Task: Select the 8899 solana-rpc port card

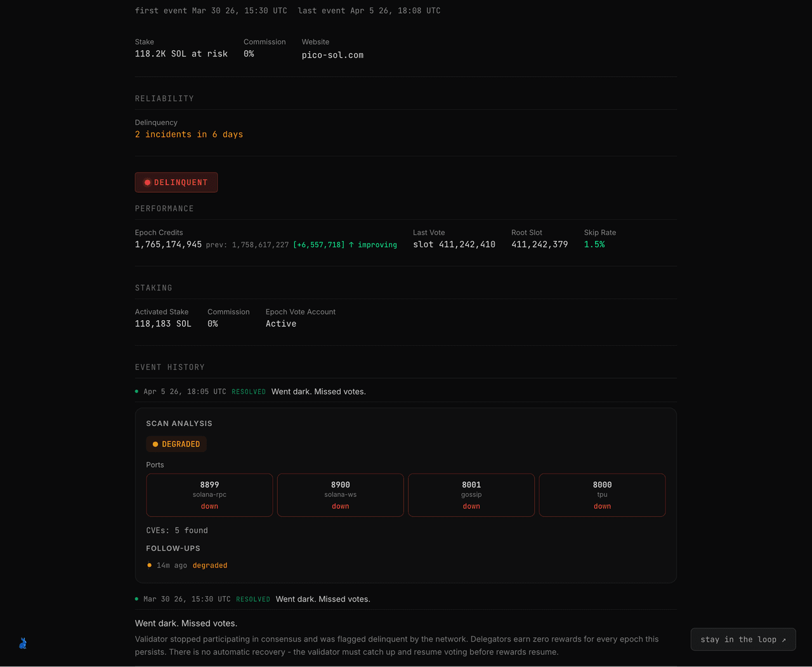Action: [209, 495]
